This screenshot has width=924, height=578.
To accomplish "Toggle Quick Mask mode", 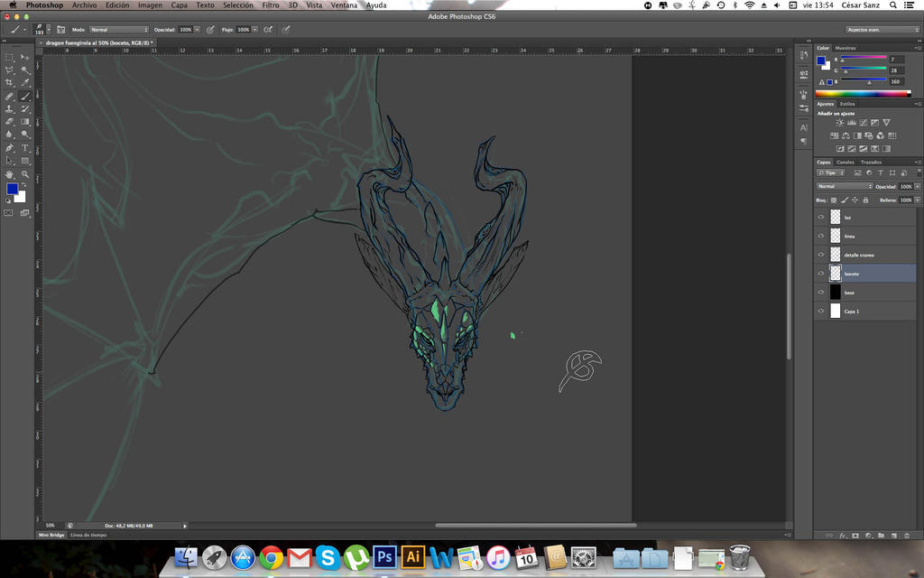I will 9,213.
